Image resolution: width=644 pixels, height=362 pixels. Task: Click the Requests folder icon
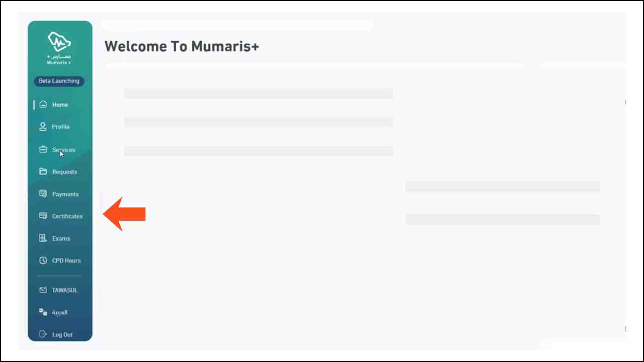pos(43,171)
